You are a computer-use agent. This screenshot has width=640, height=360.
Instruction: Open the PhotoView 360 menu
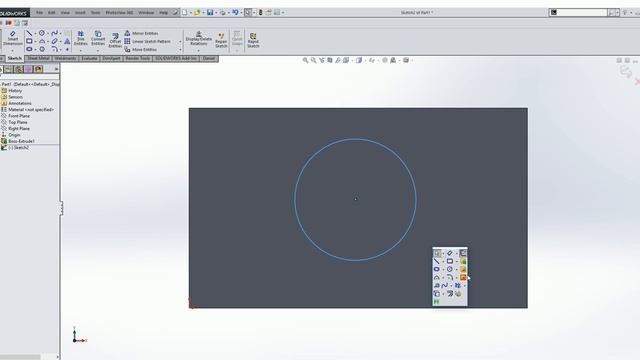point(119,13)
